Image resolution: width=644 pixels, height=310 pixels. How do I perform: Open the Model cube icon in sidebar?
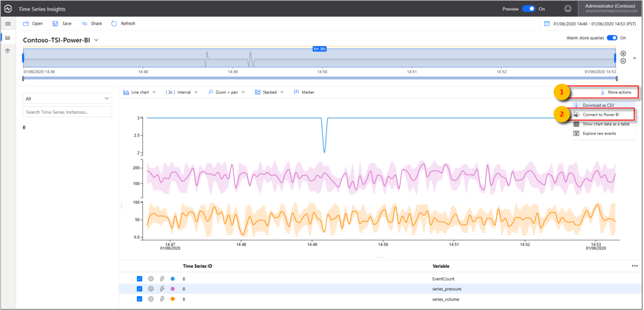8,51
